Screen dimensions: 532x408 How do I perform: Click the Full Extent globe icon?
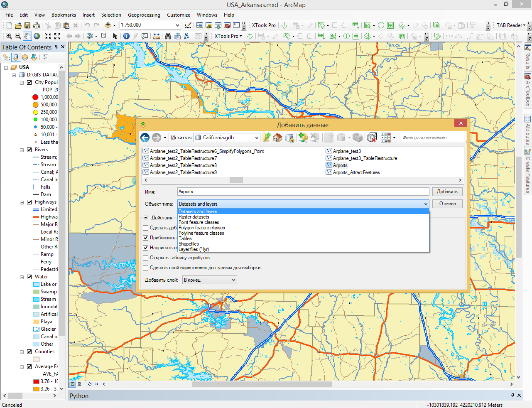click(x=37, y=36)
